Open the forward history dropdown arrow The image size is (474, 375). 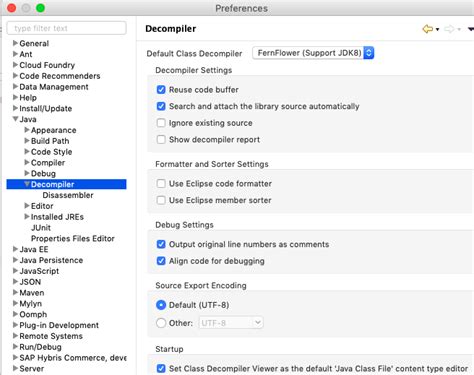[459, 29]
